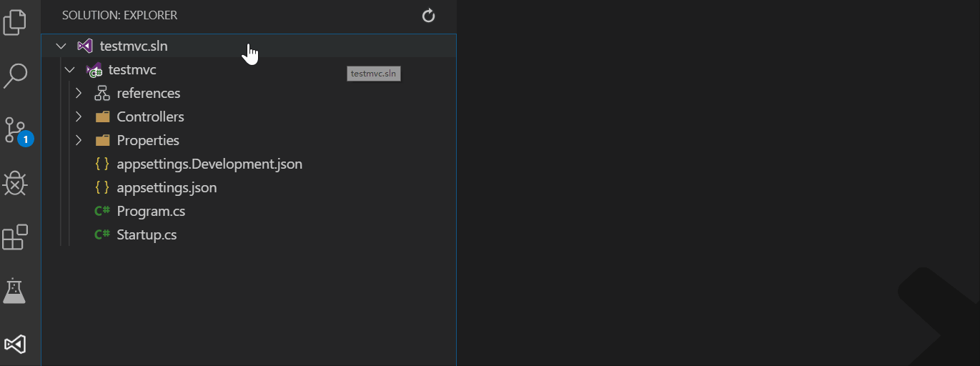
Task: Click the references node icon
Action: pyautogui.click(x=102, y=93)
